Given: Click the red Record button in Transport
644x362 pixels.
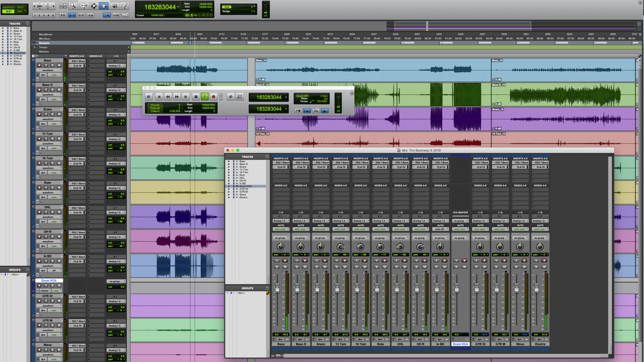Looking at the screenshot, I should 214,97.
